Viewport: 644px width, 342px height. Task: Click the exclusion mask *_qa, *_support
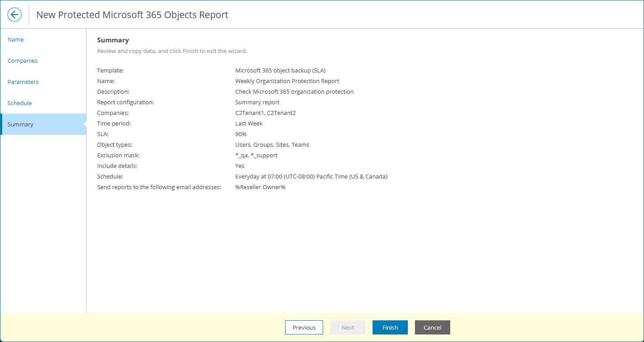(256, 155)
